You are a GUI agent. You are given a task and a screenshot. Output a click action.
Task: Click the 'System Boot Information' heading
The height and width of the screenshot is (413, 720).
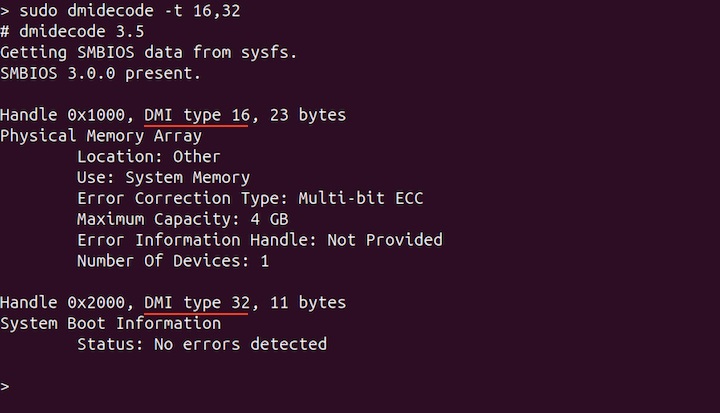click(x=110, y=323)
